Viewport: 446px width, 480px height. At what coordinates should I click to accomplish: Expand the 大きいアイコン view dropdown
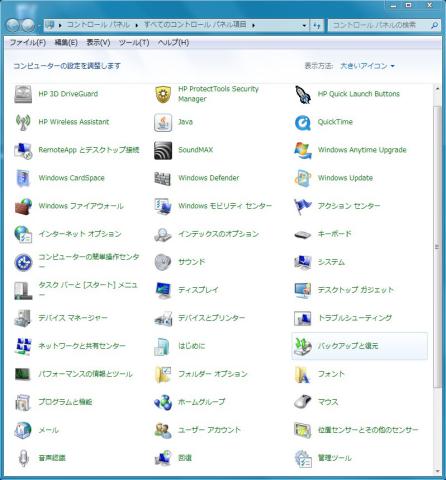pyautogui.click(x=367, y=66)
